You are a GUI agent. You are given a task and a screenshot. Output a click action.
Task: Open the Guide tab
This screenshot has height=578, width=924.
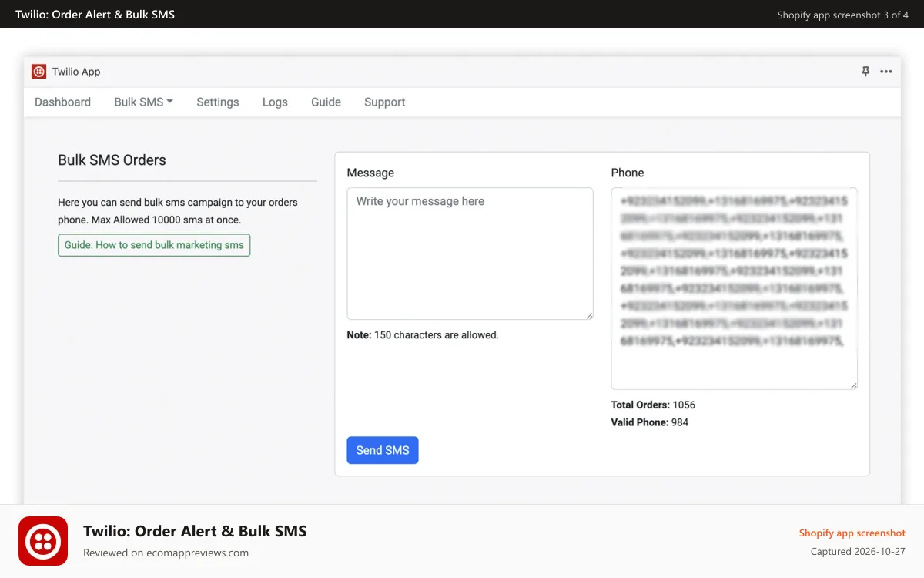(326, 102)
